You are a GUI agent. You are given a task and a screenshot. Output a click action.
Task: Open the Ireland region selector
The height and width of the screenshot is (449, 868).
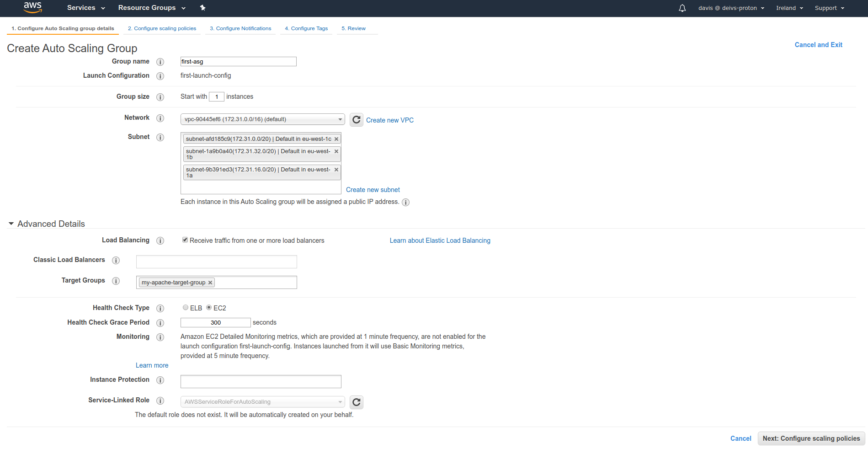(x=789, y=8)
